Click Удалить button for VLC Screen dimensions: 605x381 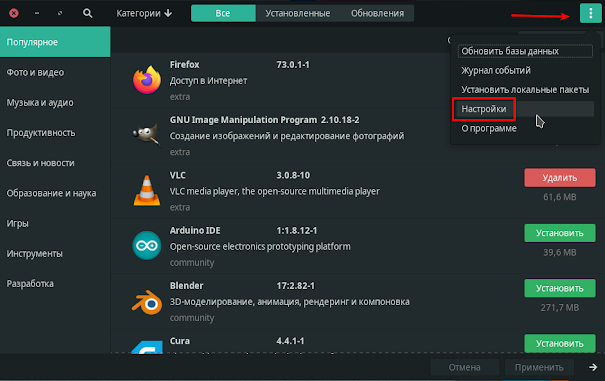coord(559,178)
